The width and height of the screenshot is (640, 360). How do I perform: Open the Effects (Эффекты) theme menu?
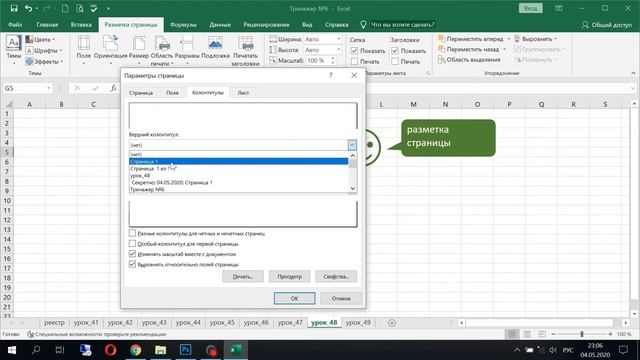[x=44, y=62]
